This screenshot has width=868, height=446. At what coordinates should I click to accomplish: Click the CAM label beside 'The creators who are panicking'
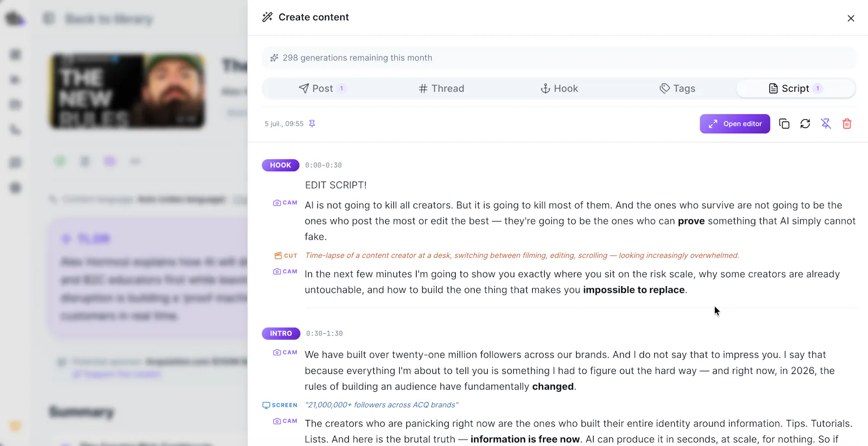285,421
